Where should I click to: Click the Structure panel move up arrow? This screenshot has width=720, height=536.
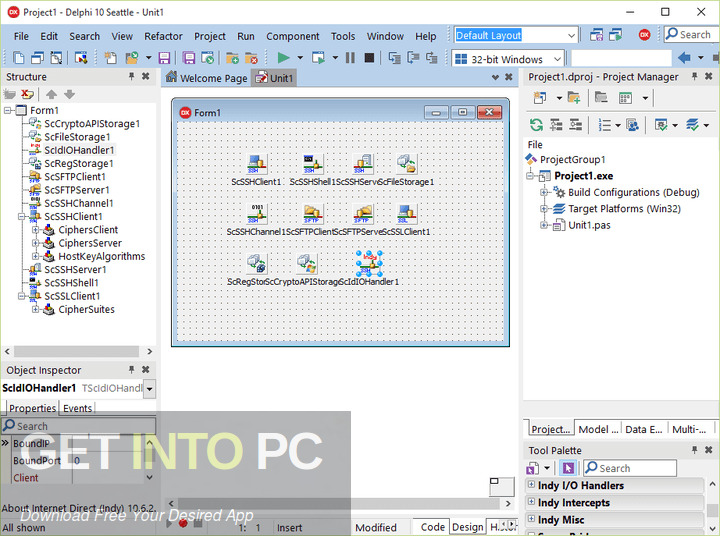point(51,94)
